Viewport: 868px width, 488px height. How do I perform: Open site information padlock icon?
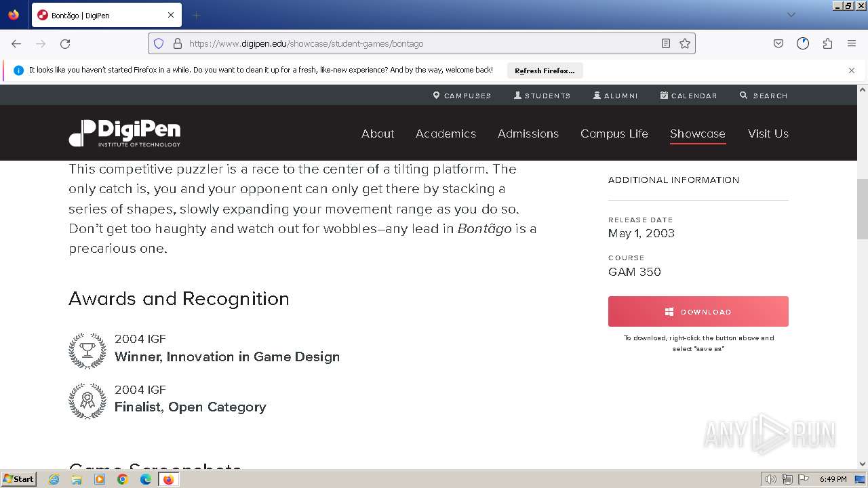pos(178,43)
